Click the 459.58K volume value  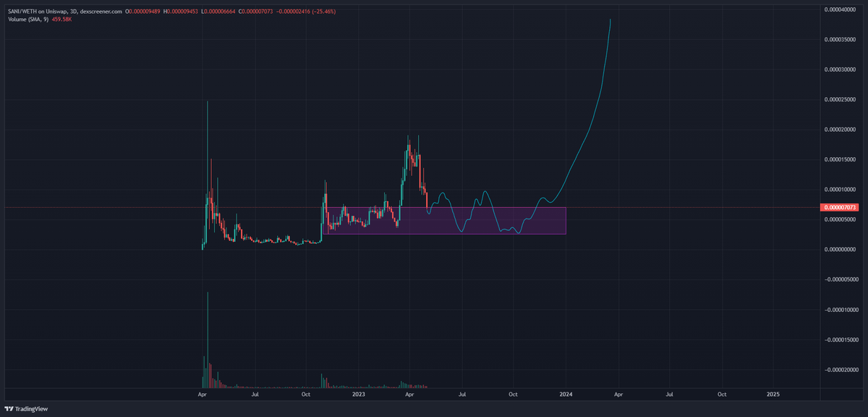(x=60, y=19)
